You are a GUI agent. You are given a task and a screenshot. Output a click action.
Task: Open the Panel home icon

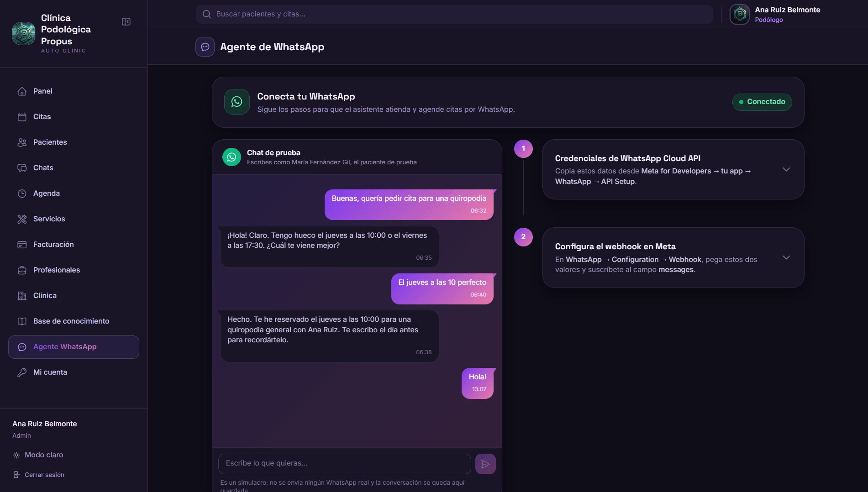[22, 91]
